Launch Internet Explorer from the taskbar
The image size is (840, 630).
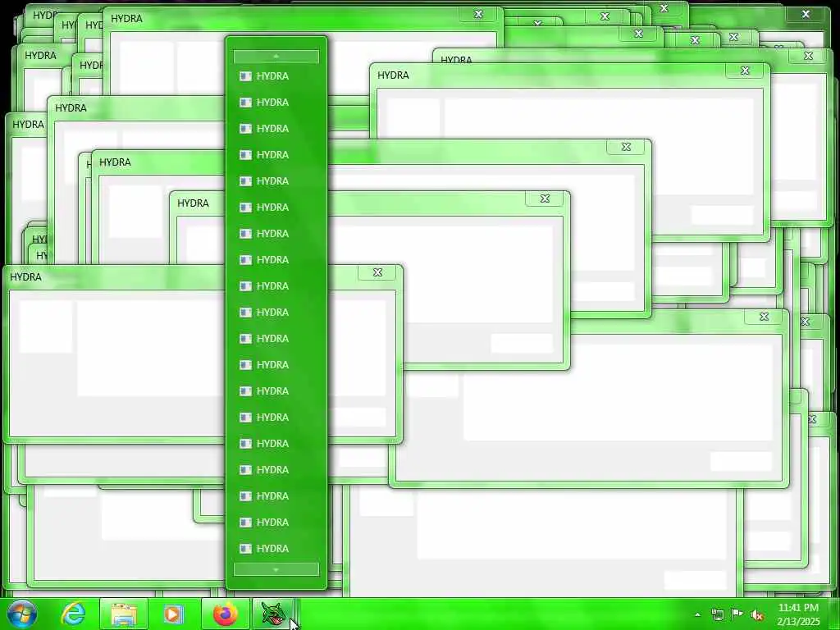pos(73,614)
